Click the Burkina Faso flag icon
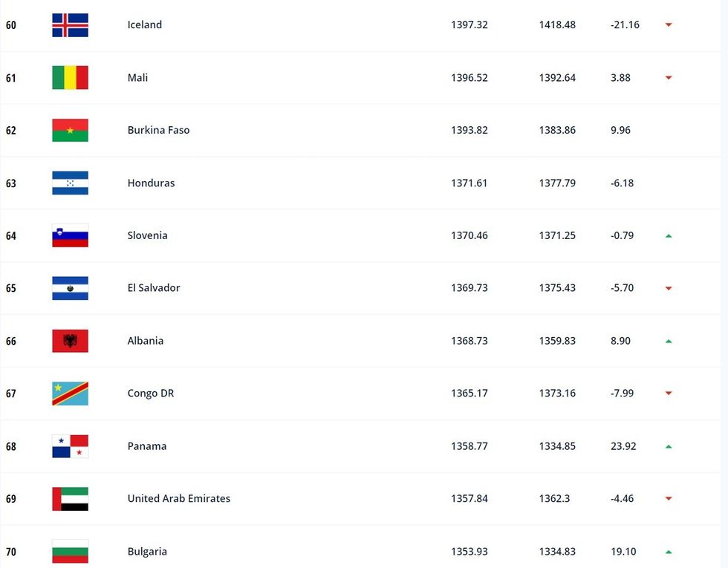The image size is (728, 568). [70, 131]
